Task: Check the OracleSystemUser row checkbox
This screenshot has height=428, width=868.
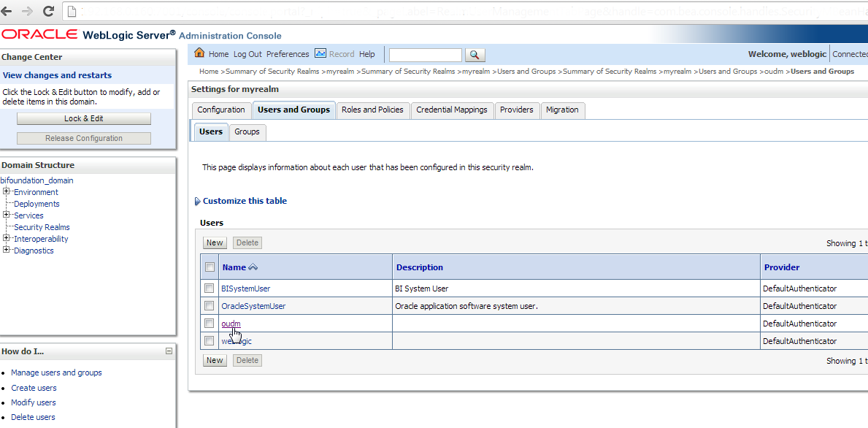Action: point(209,305)
